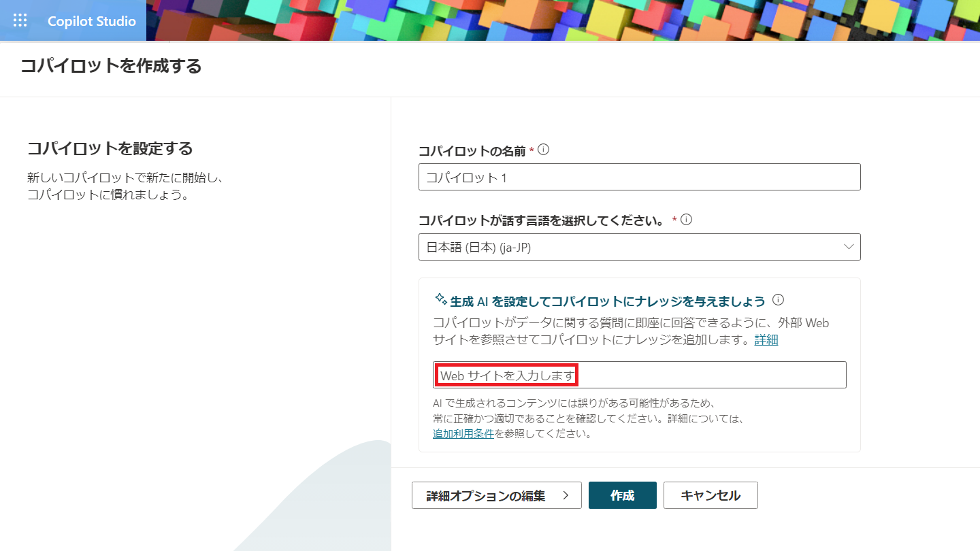Open the Microsoft 365 app launcher
Image resolution: width=980 pixels, height=551 pixels.
[x=20, y=20]
